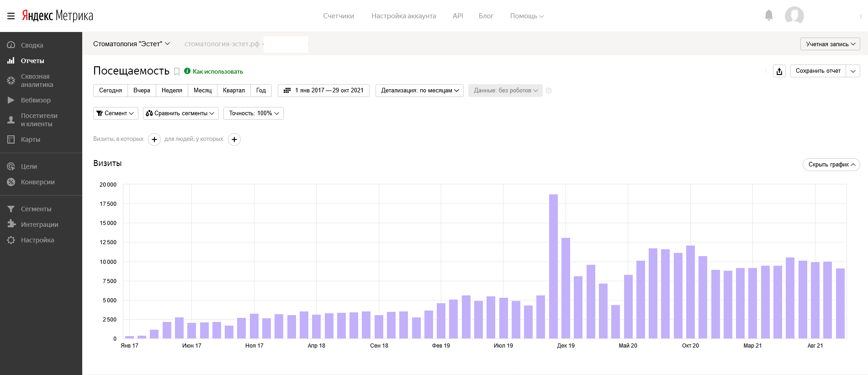Expand the Сохранить отчет arrow dropdown
This screenshot has width=868, height=375.
pyautogui.click(x=853, y=71)
